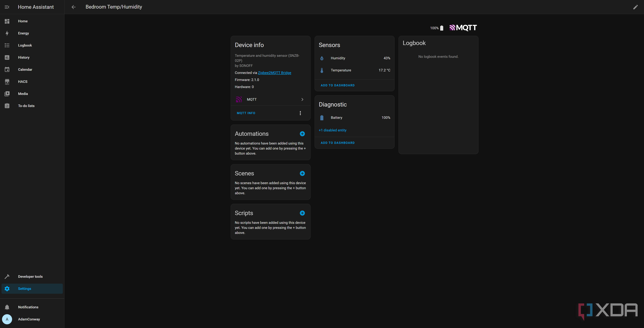Open the Calendar sidebar item
Image resolution: width=644 pixels, height=328 pixels.
click(x=25, y=70)
